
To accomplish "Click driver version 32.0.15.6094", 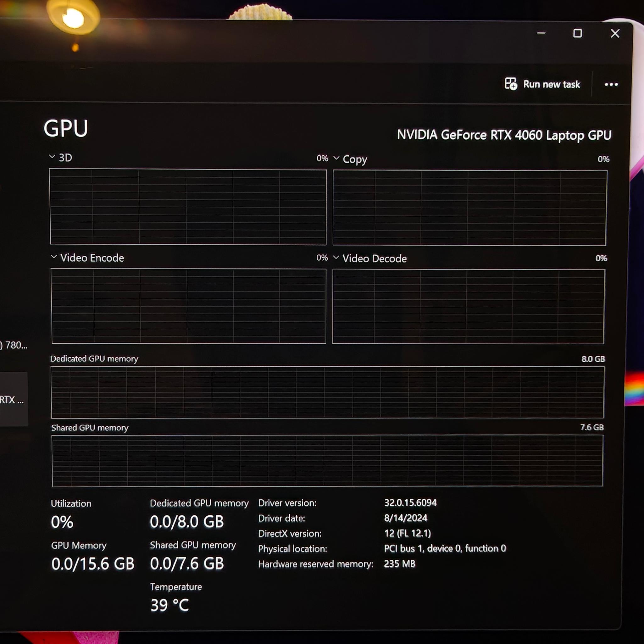I will [410, 503].
